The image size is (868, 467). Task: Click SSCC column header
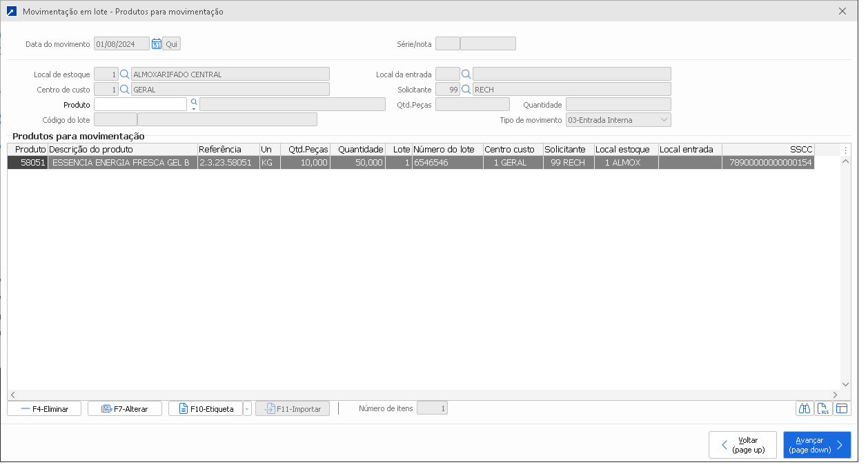pos(769,150)
